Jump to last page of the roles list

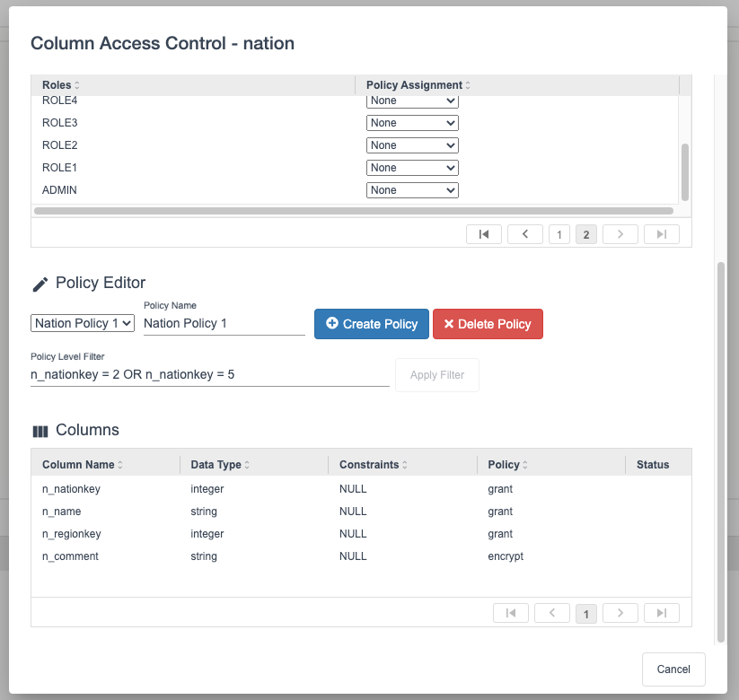(661, 233)
